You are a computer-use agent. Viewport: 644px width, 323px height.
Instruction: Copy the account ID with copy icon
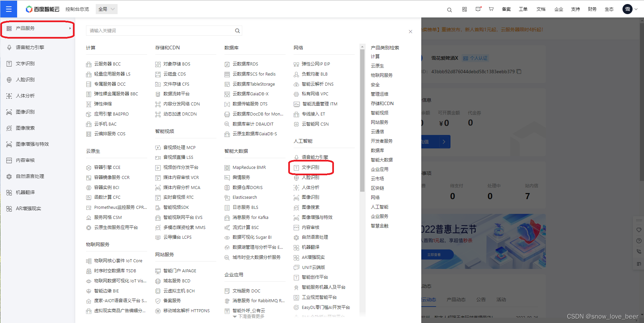(x=519, y=72)
